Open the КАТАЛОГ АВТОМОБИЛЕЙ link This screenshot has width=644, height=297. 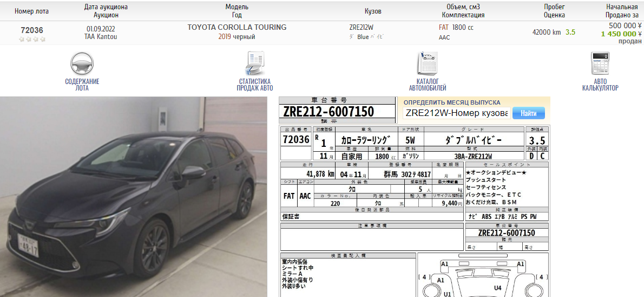(x=428, y=85)
